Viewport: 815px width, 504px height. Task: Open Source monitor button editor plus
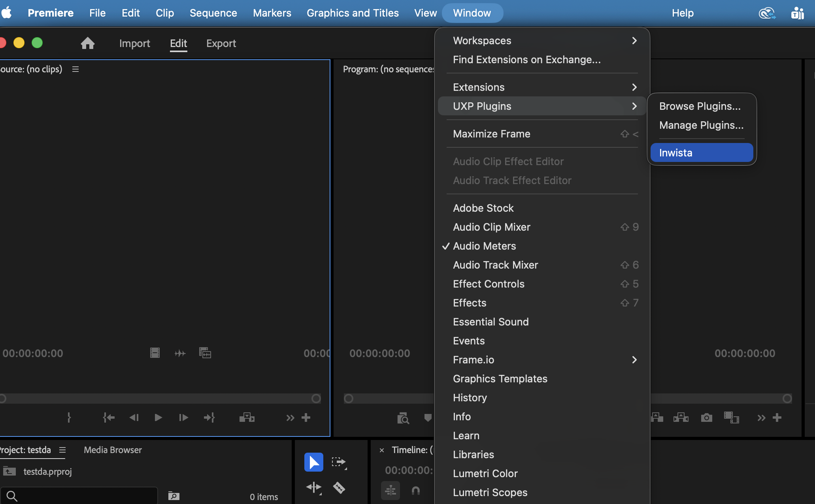click(306, 417)
